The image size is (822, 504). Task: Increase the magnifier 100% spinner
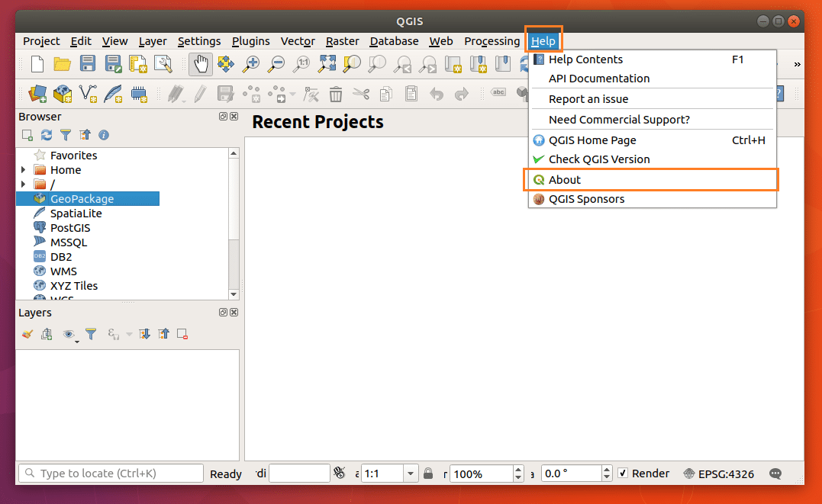point(518,470)
